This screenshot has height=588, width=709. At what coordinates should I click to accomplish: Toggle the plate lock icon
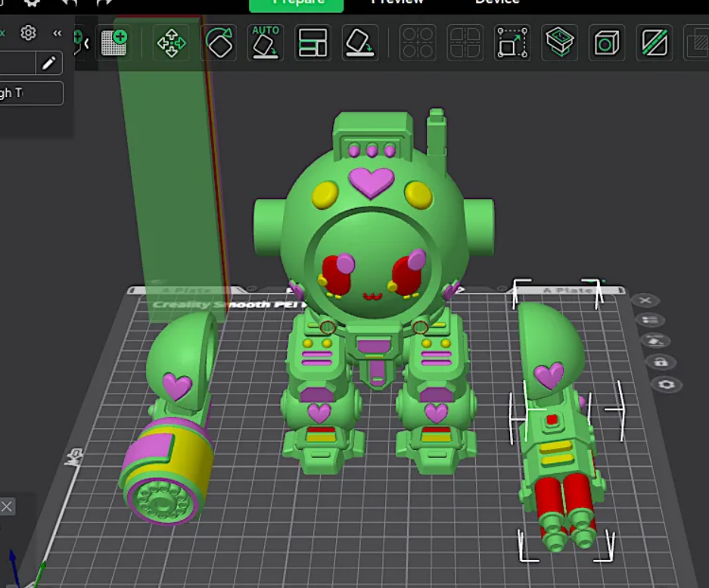(661, 362)
